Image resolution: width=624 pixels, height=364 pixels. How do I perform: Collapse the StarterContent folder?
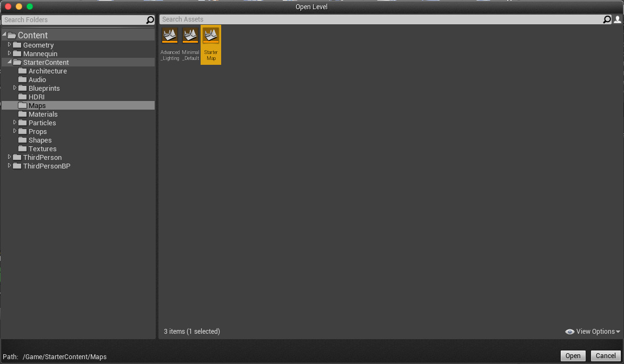(8, 62)
